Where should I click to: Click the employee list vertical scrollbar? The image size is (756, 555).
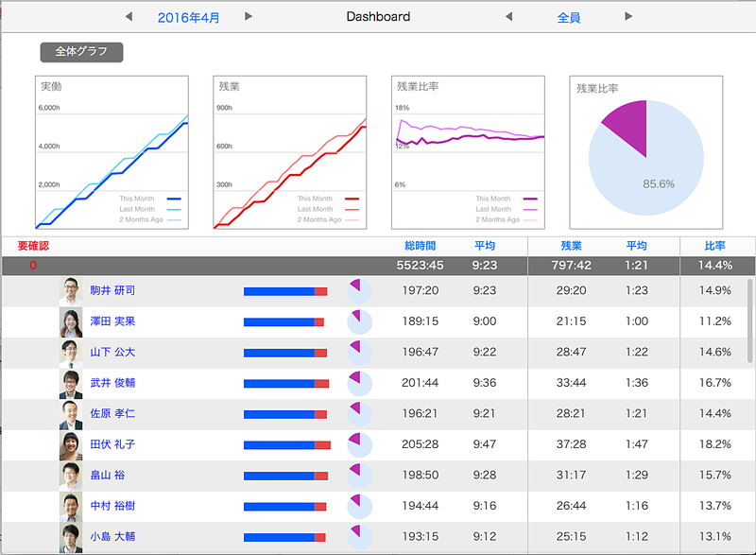pos(750,312)
